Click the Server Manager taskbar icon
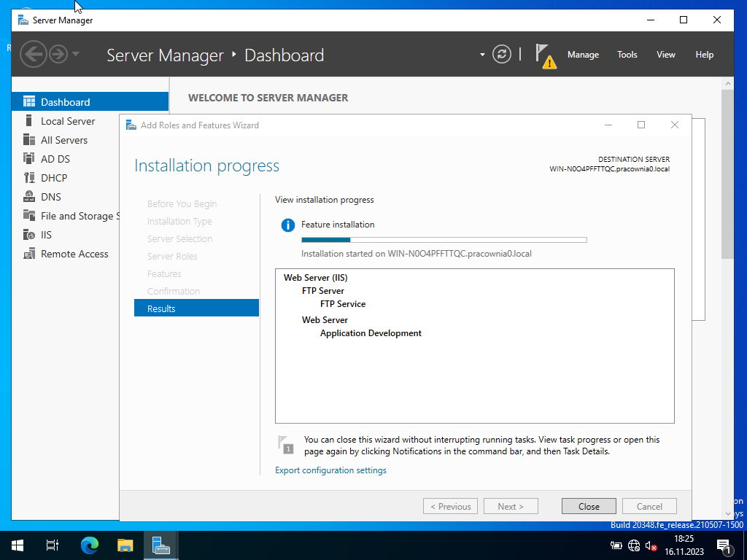The image size is (747, 560). [161, 545]
